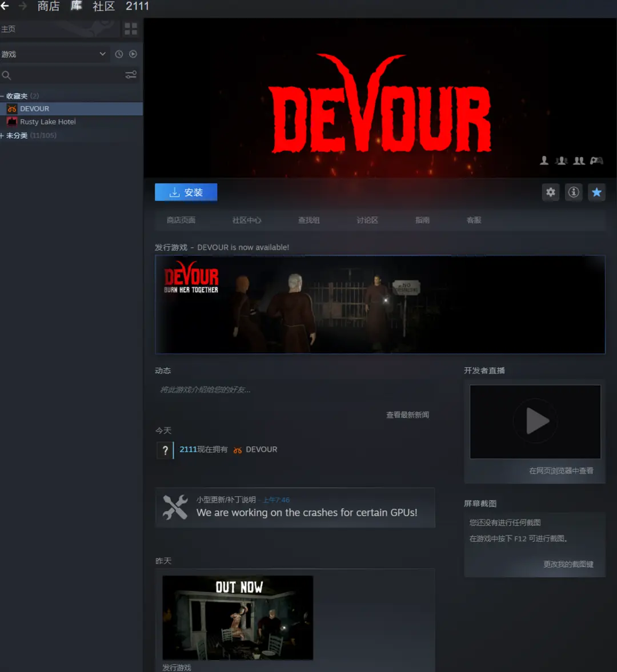Toggle the ready-to-play filter icon
Viewport: 617px width, 672px height.
click(x=133, y=54)
